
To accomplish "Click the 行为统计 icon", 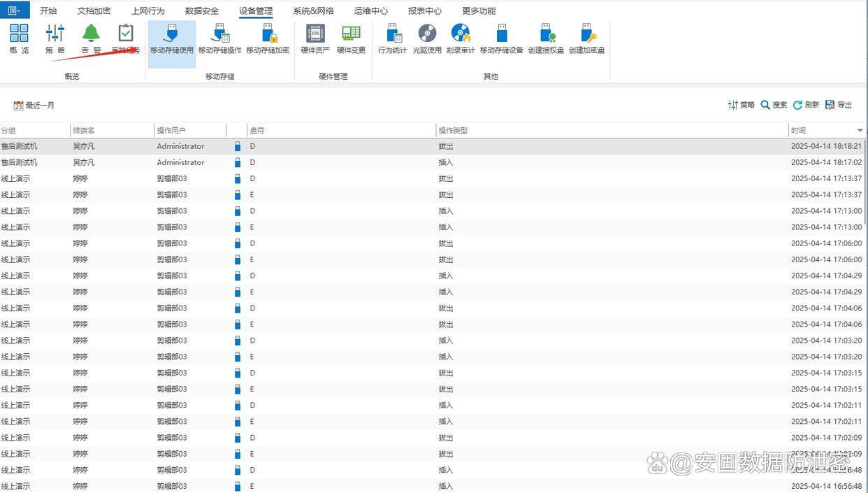I will click(393, 38).
